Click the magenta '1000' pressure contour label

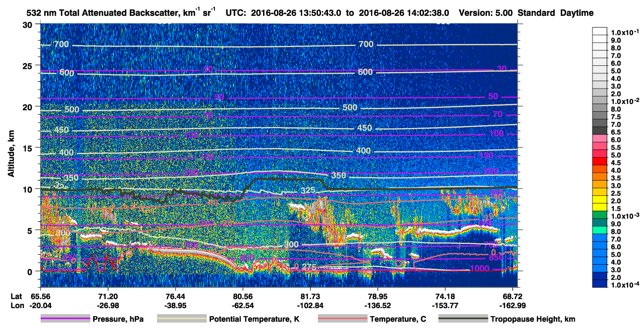tap(480, 269)
